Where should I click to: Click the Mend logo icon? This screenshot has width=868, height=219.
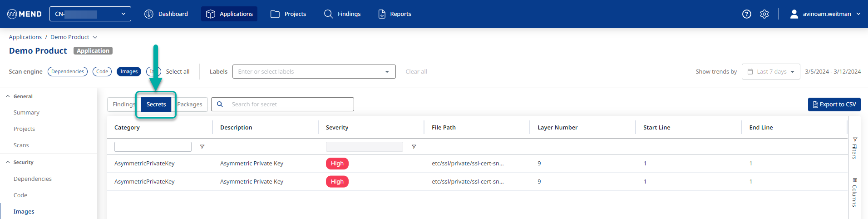coord(12,14)
